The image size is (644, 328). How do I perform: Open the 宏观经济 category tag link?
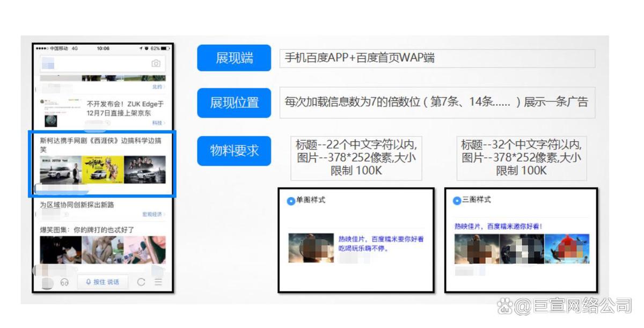[x=153, y=214]
